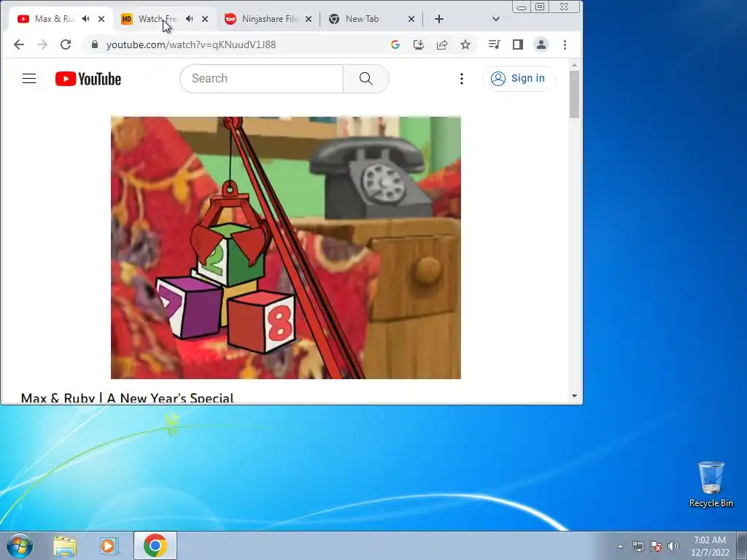Close the Max & Ruby tab
Viewport: 747px width, 560px height.
tap(101, 19)
